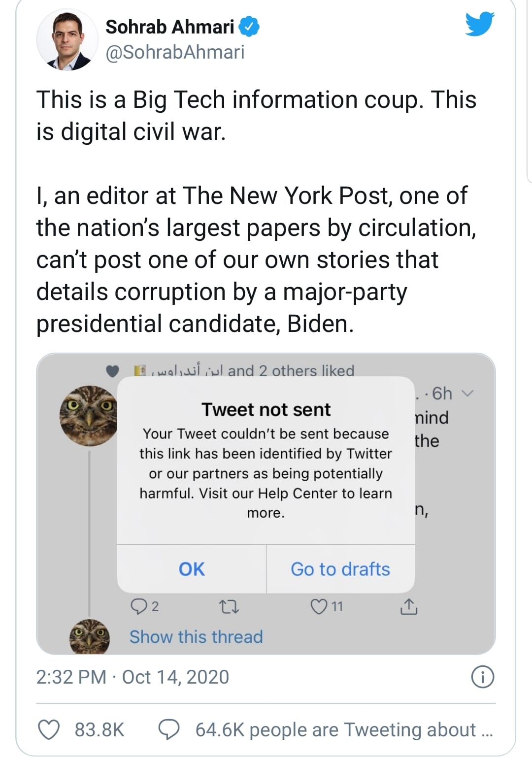Click the blue verified badge
The height and width of the screenshot is (757, 532).
pyautogui.click(x=249, y=27)
